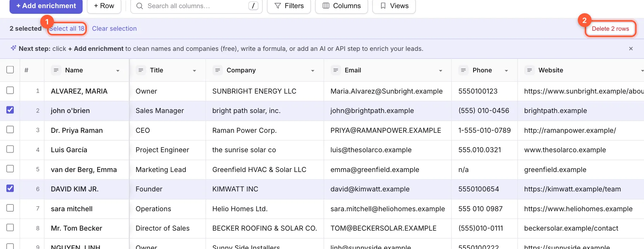The image size is (644, 249).
Task: Focus the Search all columns field
Action: point(196,6)
